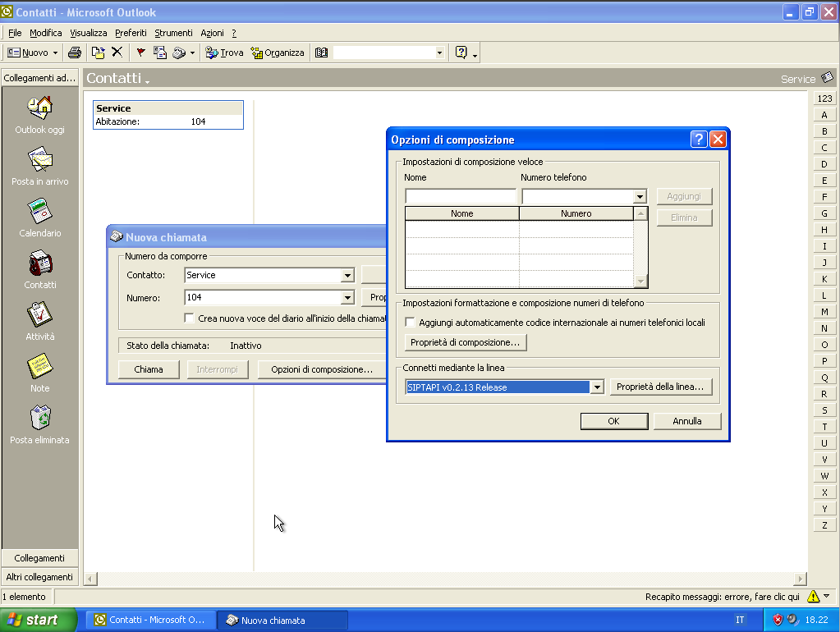The height and width of the screenshot is (632, 840).
Task: Click the telephone dial icon in toolbar
Action: coord(179,53)
